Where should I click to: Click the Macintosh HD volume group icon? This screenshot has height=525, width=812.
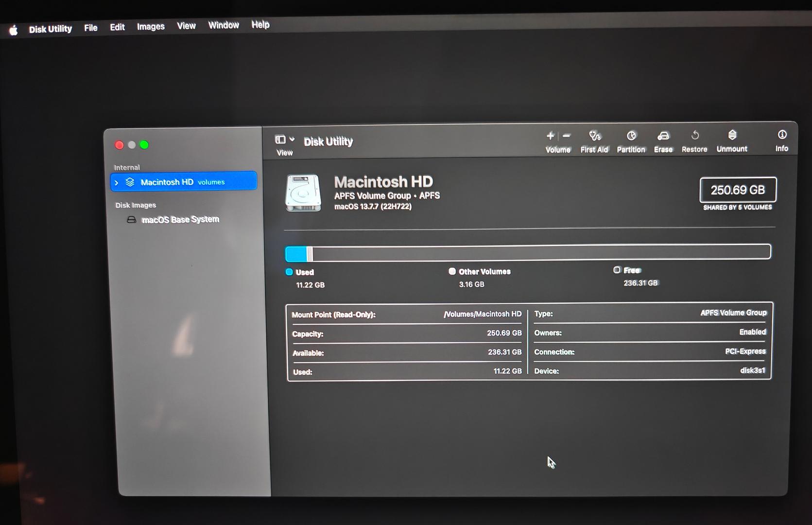130,182
